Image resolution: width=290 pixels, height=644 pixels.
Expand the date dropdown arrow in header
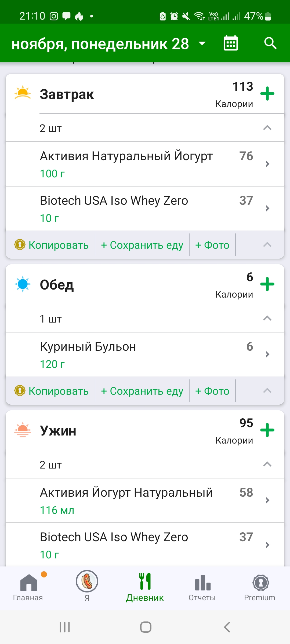tap(202, 43)
